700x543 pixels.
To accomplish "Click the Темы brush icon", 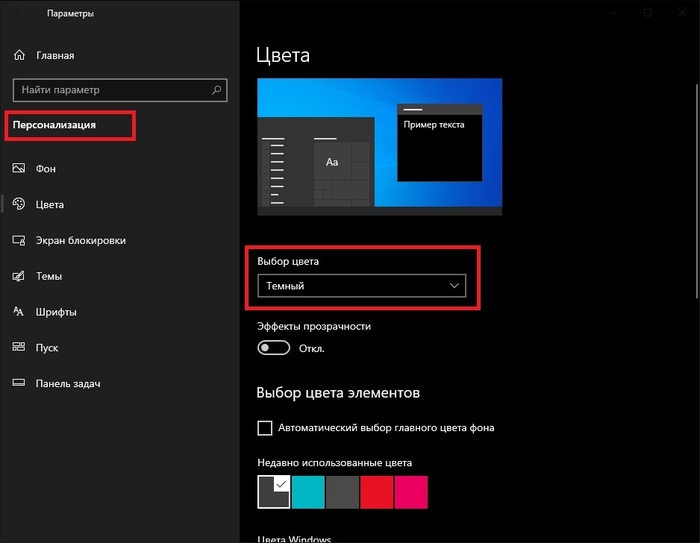I will coord(19,276).
